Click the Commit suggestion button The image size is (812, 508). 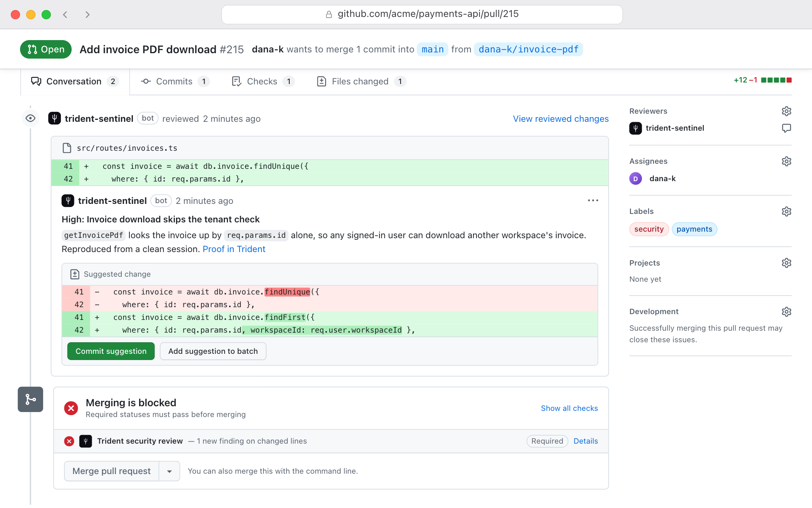(x=111, y=351)
